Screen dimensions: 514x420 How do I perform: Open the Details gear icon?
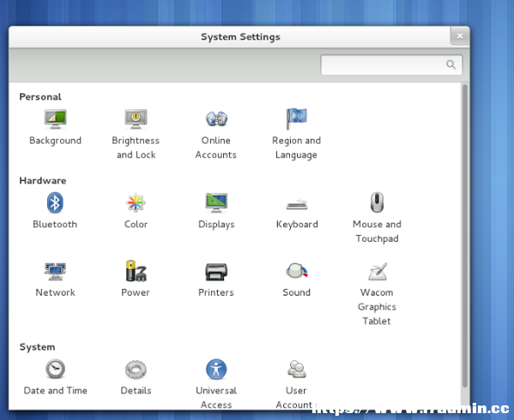[x=136, y=369]
